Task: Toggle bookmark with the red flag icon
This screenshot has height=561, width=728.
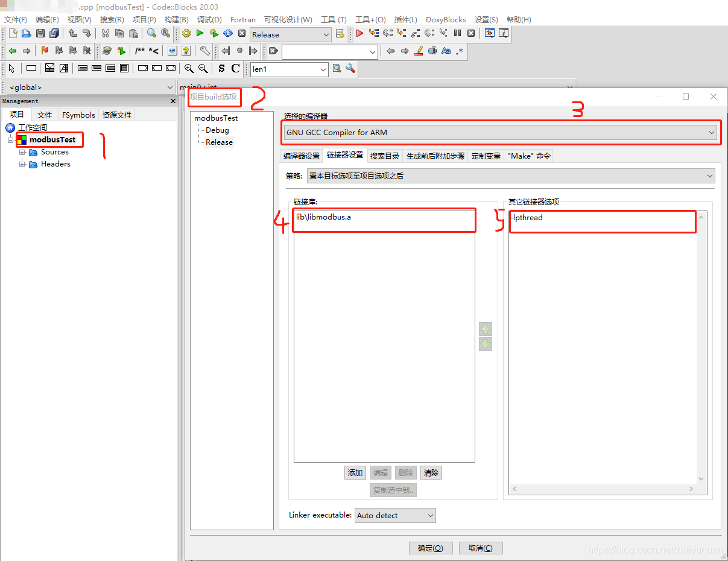Action: (45, 51)
